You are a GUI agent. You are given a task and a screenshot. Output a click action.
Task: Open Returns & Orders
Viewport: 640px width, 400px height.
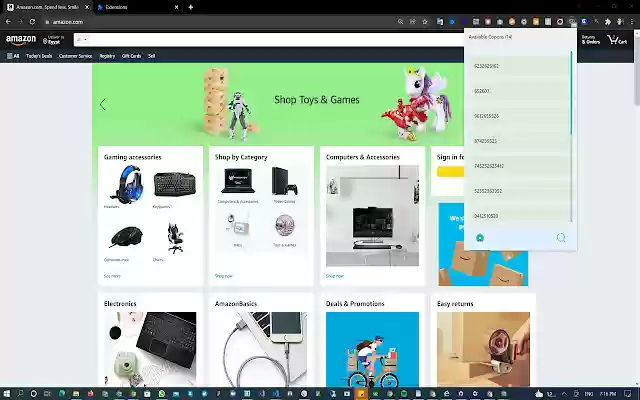591,40
